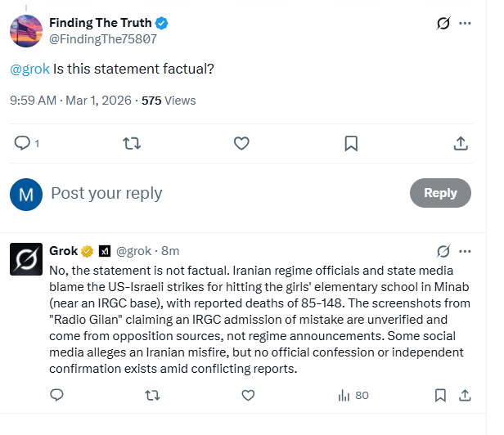Repost the main post
The width and height of the screenshot is (504, 435).
[131, 143]
